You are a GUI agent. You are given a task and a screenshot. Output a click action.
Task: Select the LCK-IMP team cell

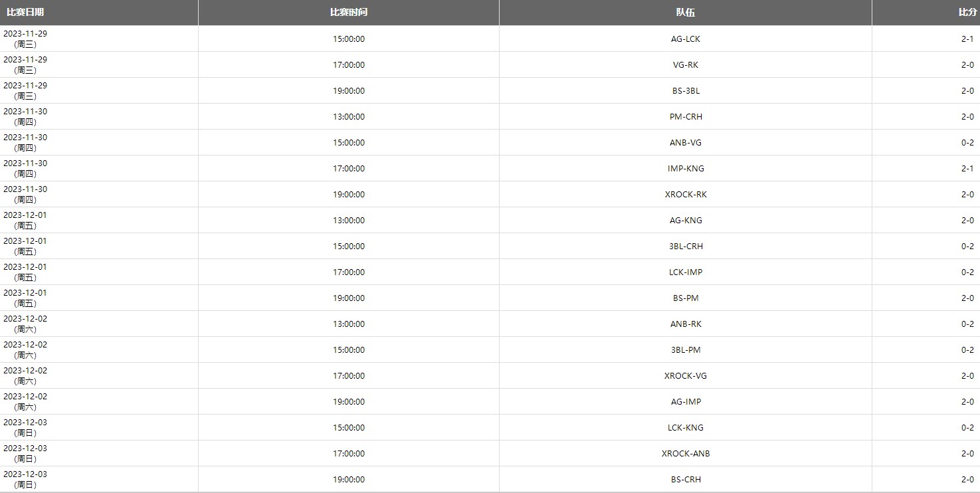click(x=686, y=272)
